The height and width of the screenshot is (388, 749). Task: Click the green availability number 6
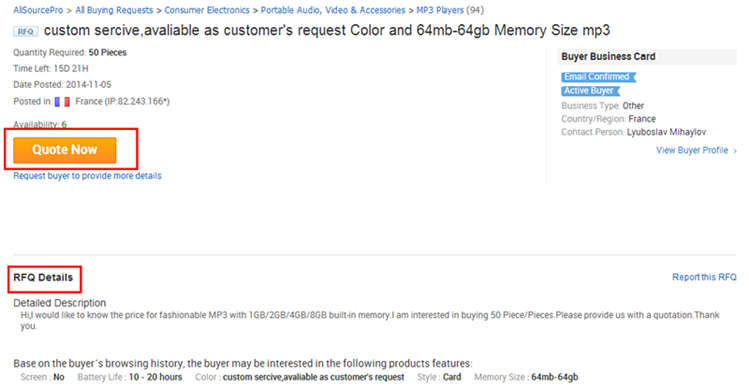(64, 125)
